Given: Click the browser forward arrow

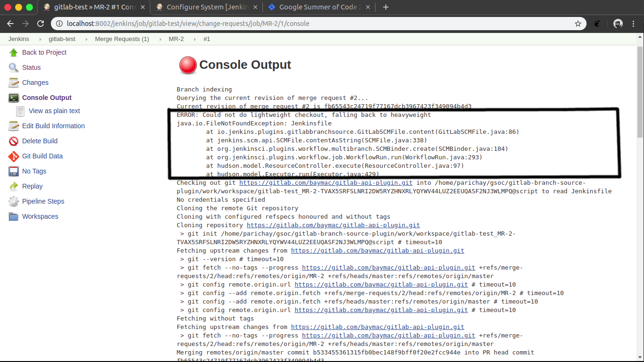Looking at the screenshot, I should tap(25, 24).
